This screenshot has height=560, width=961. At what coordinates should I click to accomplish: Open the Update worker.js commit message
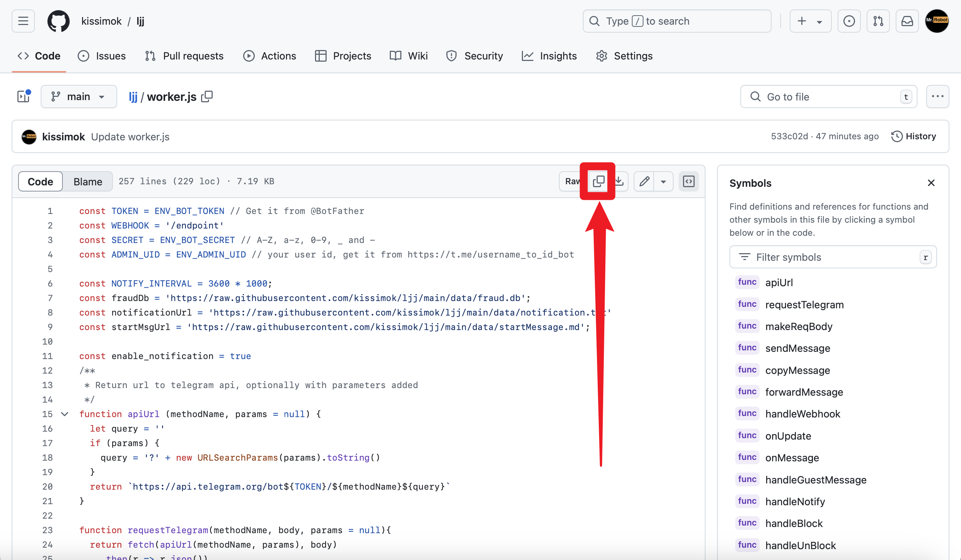tap(130, 137)
